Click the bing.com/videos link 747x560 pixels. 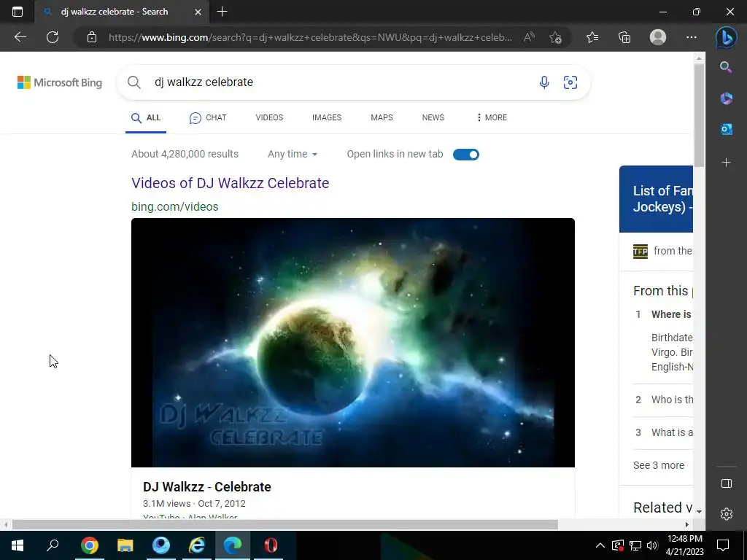pos(175,206)
